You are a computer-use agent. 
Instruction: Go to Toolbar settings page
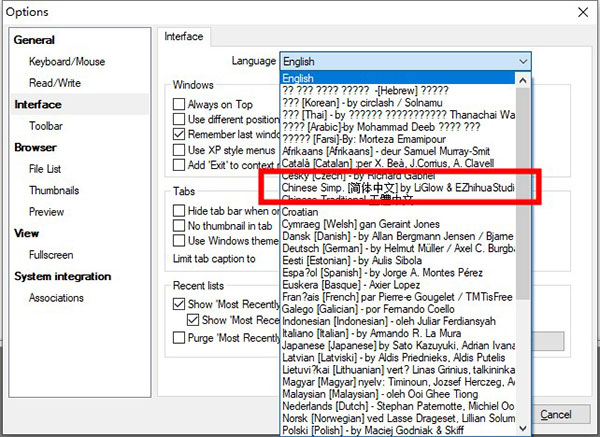pyautogui.click(x=46, y=126)
